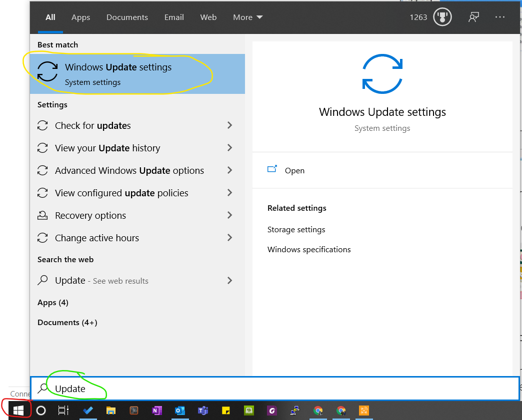Switch to the Web search tab
Viewport: 522px width, 420px height.
point(208,17)
